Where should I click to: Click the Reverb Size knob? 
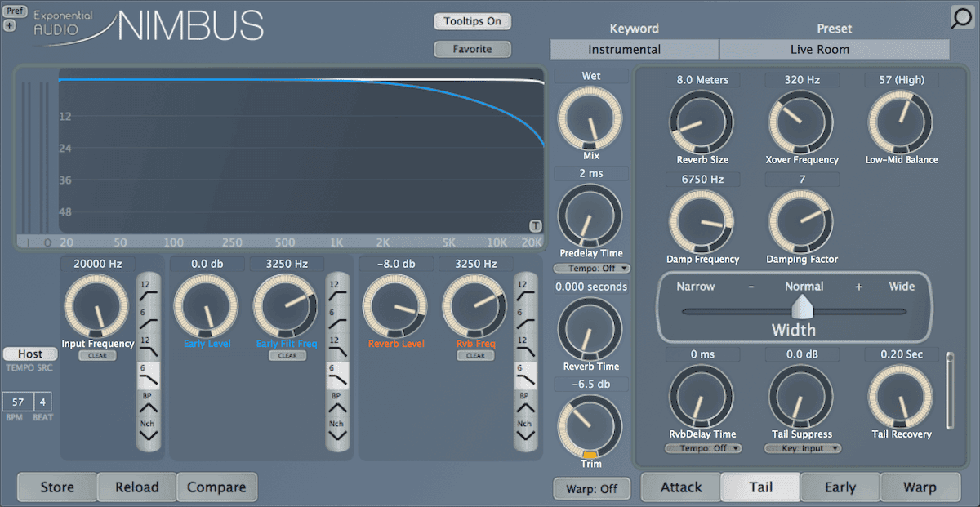(x=702, y=122)
